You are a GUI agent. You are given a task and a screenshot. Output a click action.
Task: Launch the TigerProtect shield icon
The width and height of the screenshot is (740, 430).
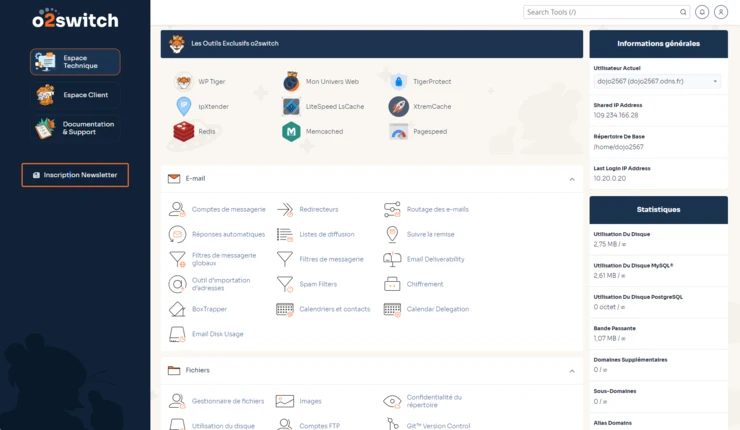(x=398, y=82)
